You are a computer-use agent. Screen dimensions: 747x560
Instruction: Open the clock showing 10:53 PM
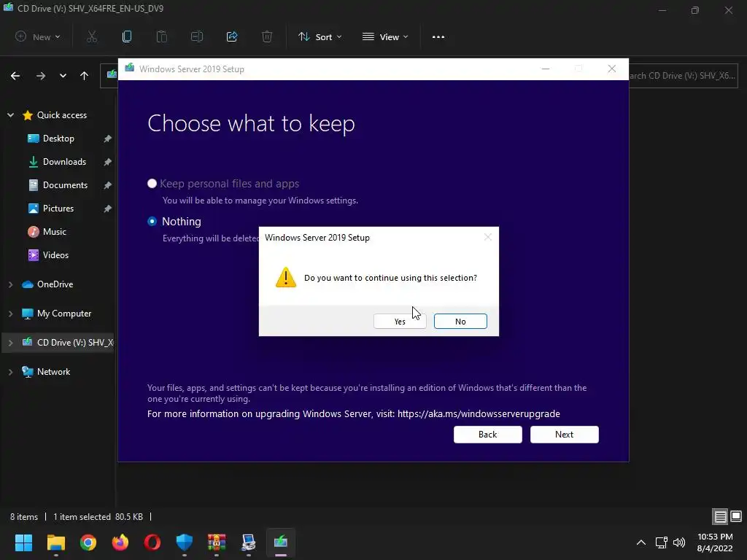(x=715, y=542)
